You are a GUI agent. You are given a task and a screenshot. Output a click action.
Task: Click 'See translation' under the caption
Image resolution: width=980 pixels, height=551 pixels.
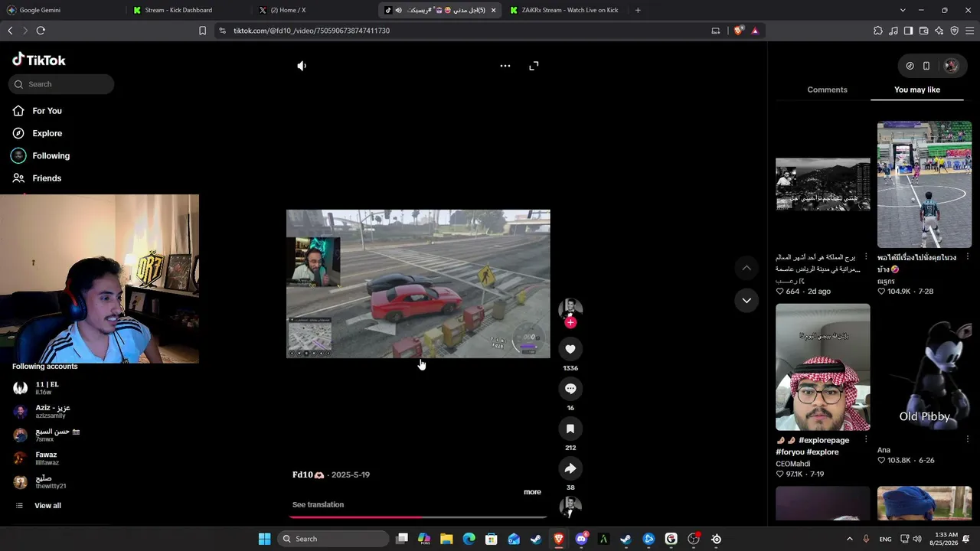[x=318, y=504]
